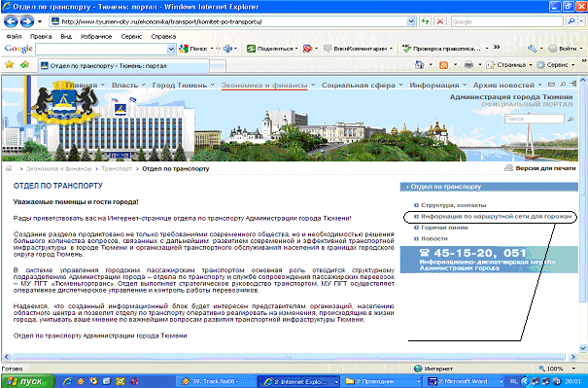Click the Горячая линия sidebar link
Screen dimensions: 588x388
(444, 228)
